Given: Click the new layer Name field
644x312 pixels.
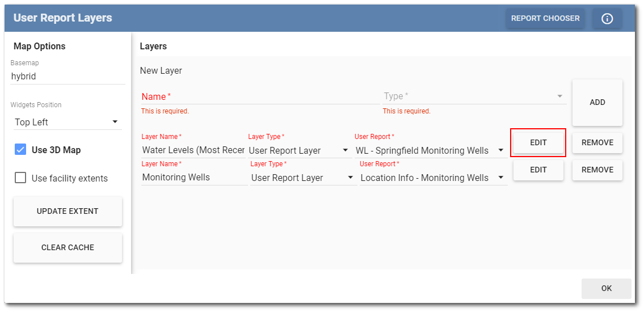Looking at the screenshot, I should click(260, 96).
